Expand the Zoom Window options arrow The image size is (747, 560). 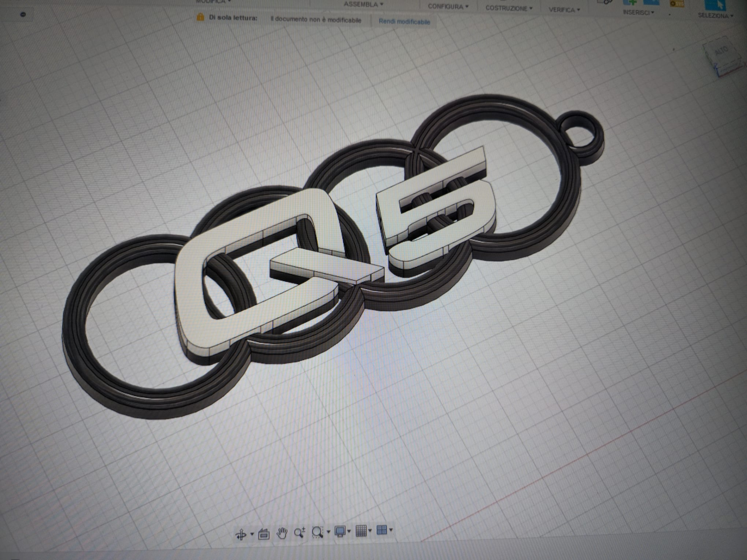point(329,532)
